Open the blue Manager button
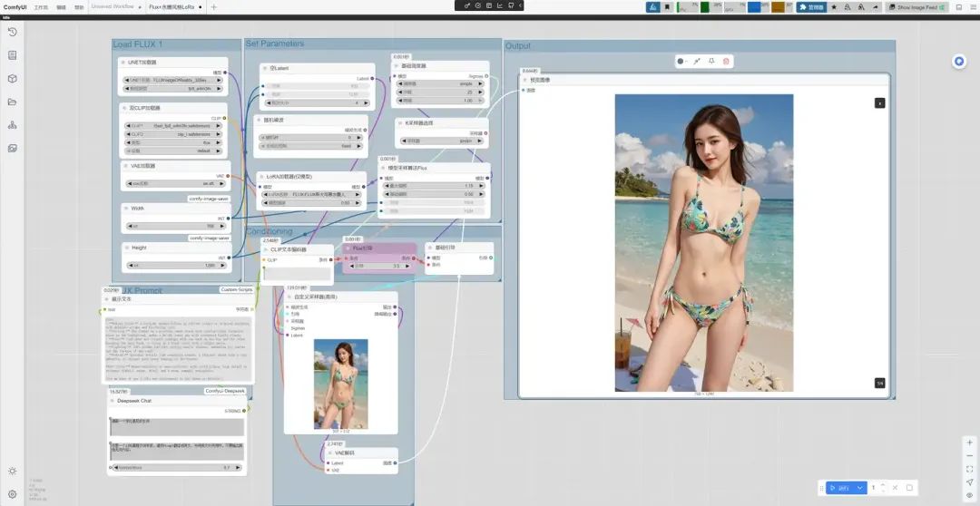 point(812,7)
